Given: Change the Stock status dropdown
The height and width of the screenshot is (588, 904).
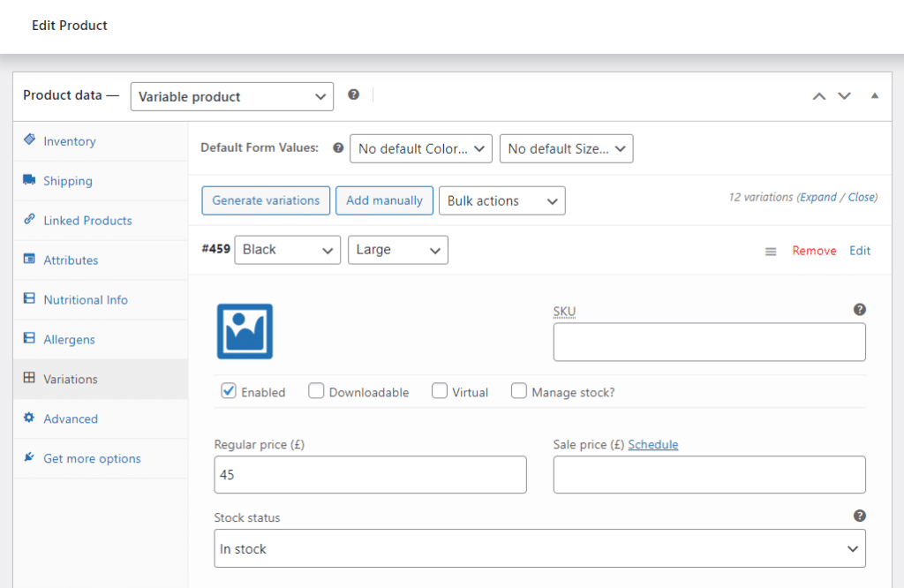Looking at the screenshot, I should click(539, 548).
